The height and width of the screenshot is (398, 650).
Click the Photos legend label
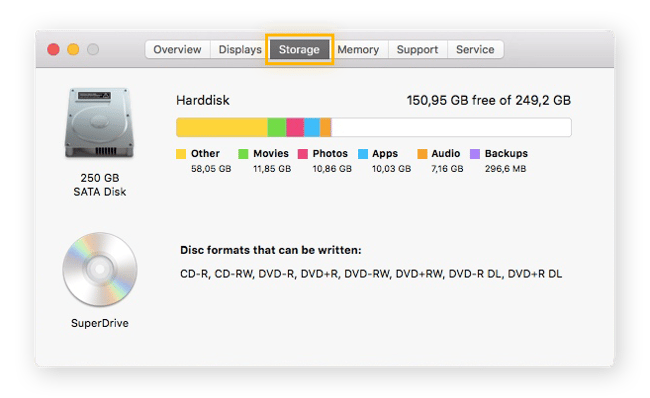point(330,153)
